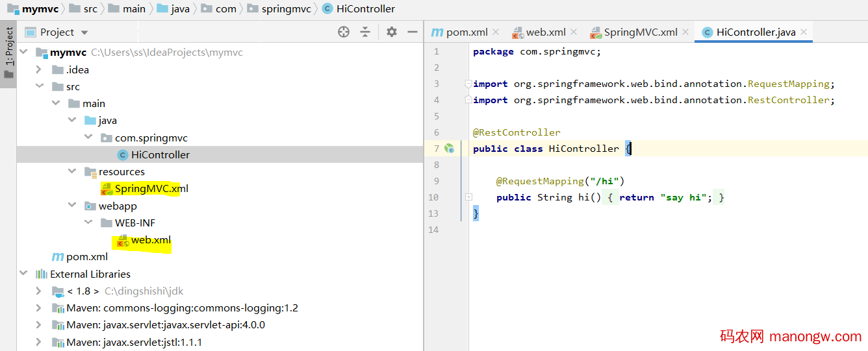Click the webapp folder icon
This screenshot has width=868, height=351.
(90, 206)
